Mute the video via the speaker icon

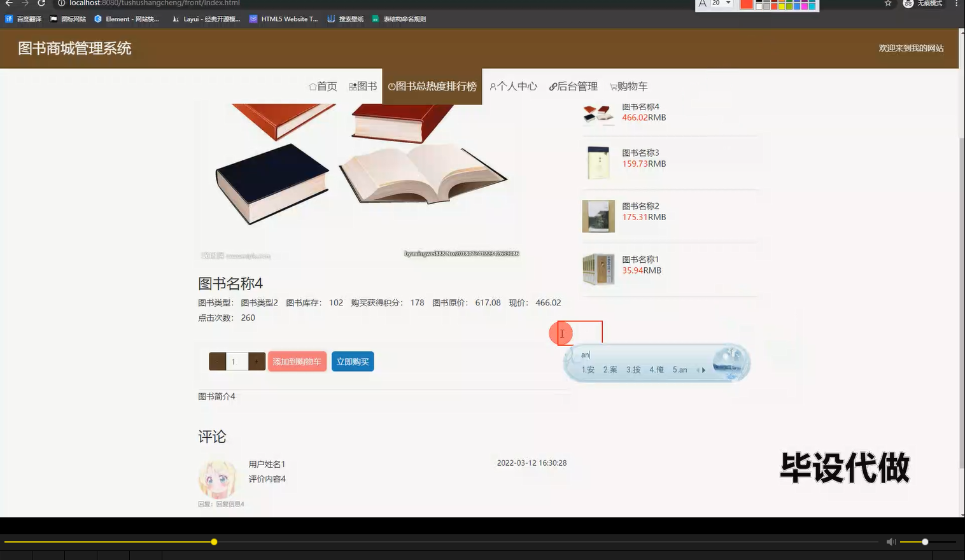(x=891, y=542)
